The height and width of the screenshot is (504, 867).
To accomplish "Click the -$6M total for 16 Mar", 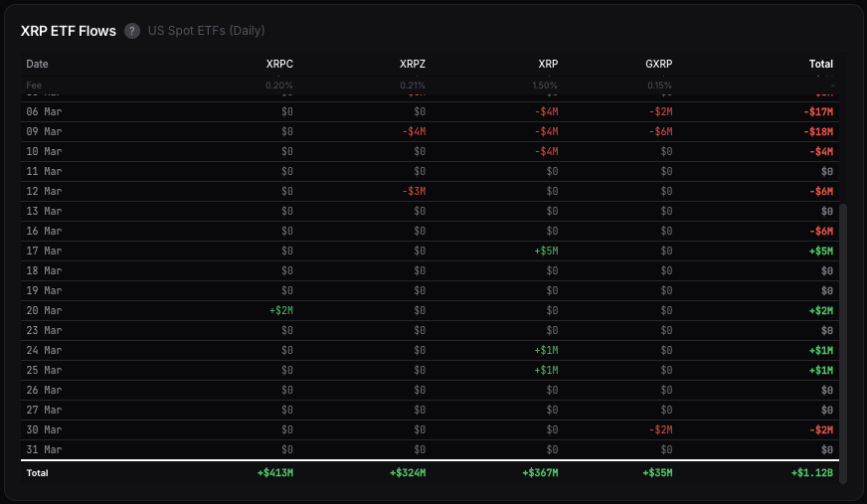I will (821, 231).
